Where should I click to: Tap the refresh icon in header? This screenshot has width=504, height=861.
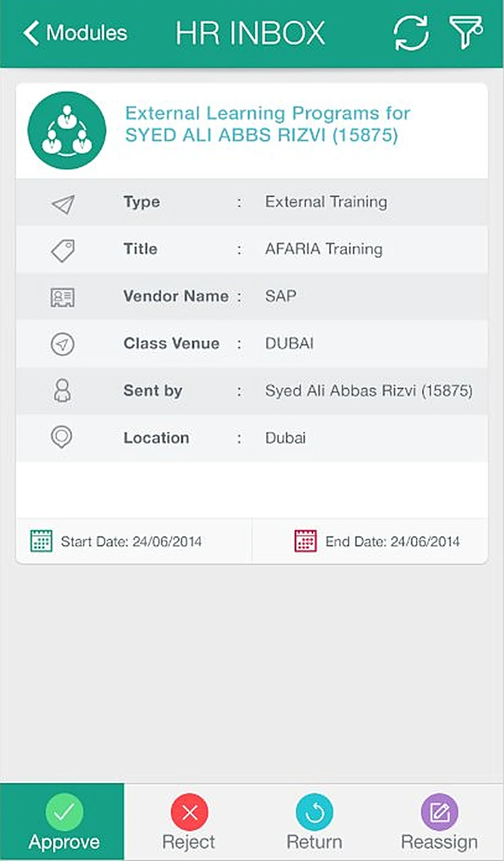[411, 33]
